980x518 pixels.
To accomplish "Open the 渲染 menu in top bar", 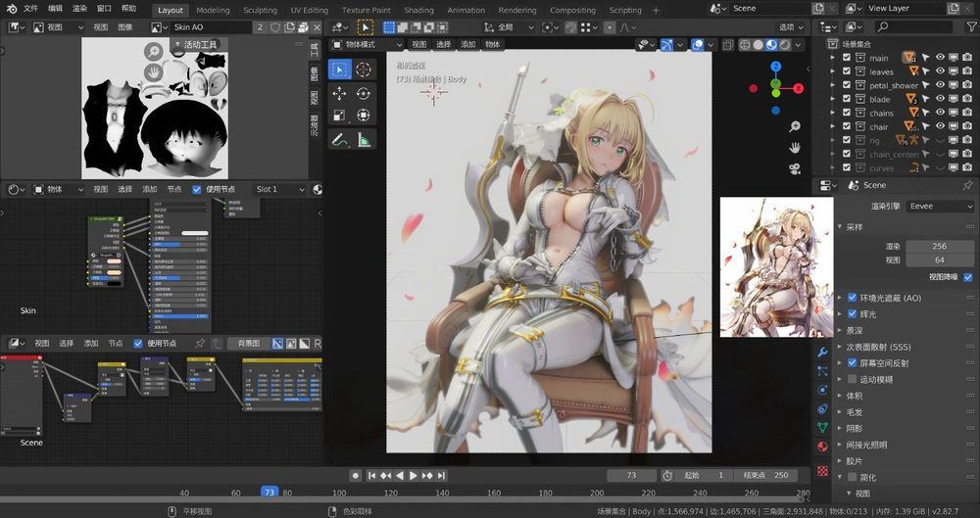I will point(79,8).
